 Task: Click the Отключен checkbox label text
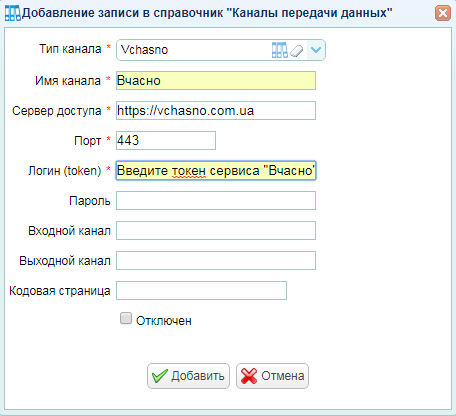(x=164, y=321)
